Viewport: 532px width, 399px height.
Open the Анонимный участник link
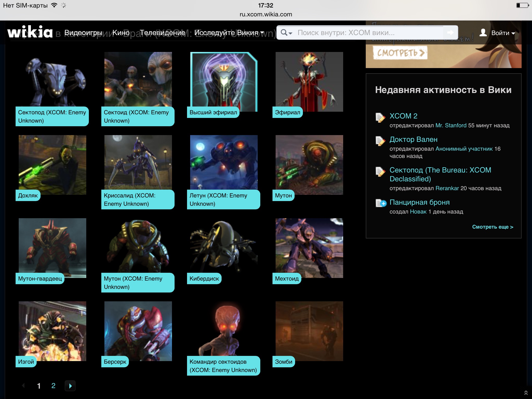(464, 149)
